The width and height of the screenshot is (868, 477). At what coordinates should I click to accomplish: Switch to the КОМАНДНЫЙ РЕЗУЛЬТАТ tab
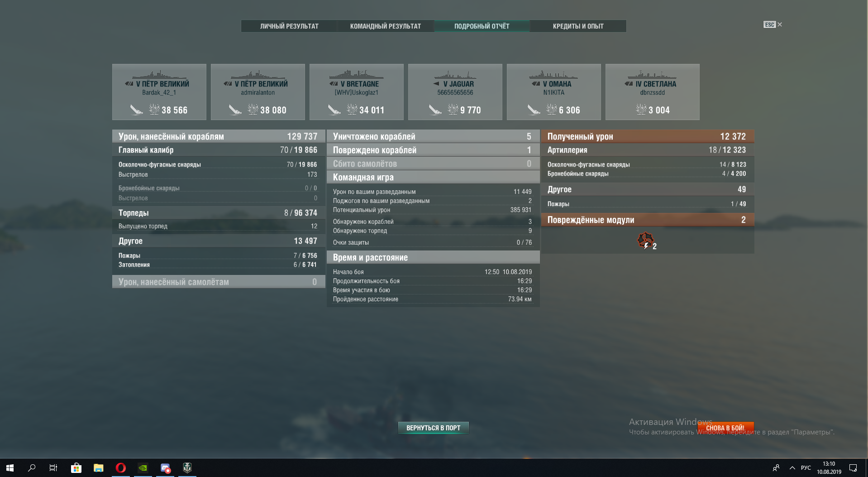(386, 26)
